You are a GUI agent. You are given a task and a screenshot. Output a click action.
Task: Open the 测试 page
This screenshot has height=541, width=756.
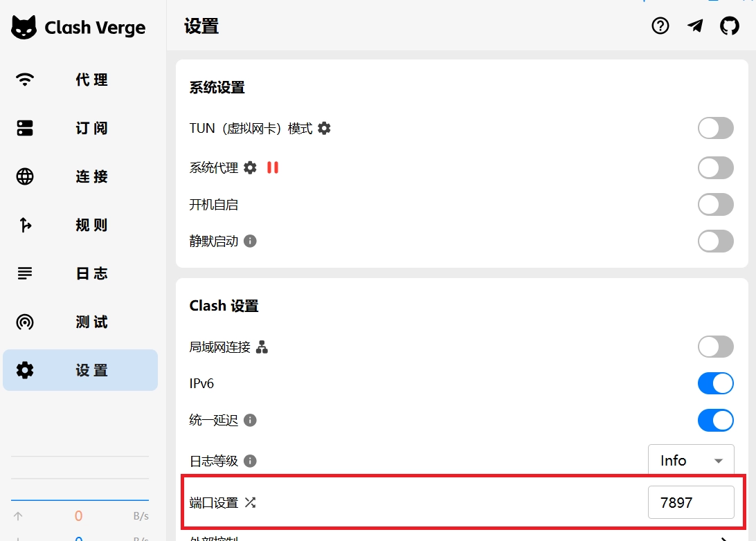[80, 322]
